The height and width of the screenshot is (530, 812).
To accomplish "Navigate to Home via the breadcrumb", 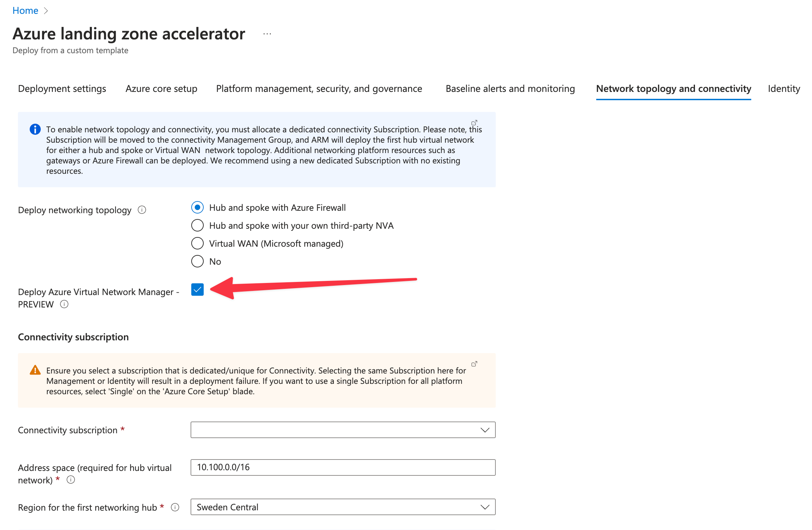I will pos(25,10).
